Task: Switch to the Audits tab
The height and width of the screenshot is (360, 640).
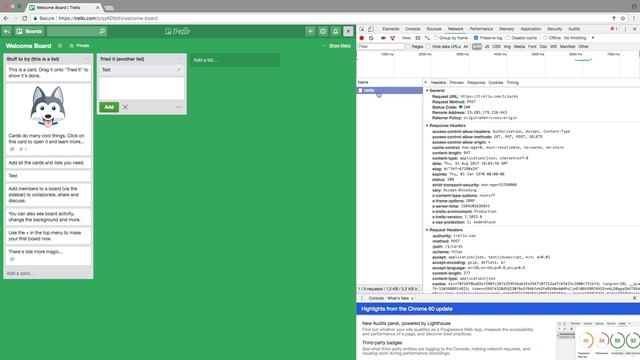Action: click(x=574, y=29)
